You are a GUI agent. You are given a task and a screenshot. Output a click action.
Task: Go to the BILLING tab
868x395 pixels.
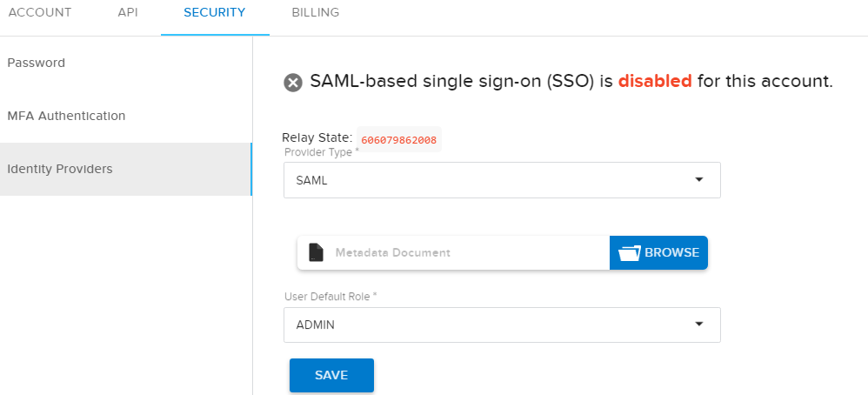[x=316, y=13]
